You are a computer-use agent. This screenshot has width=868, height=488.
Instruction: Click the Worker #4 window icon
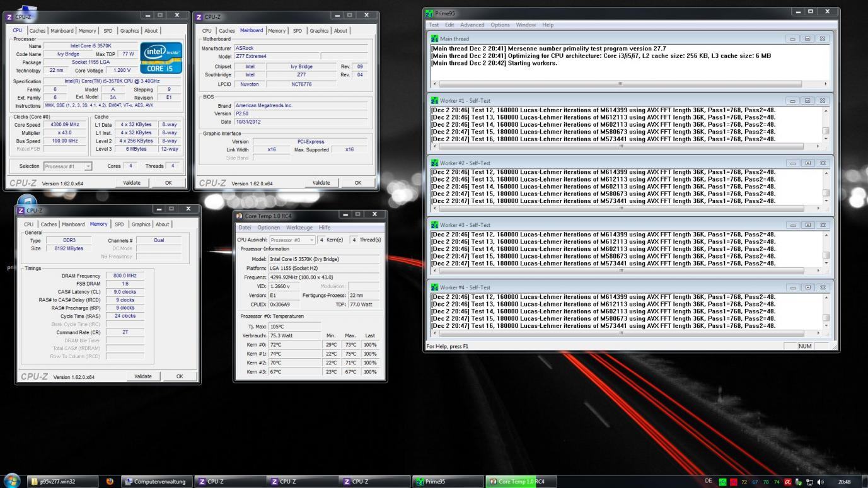tap(434, 287)
